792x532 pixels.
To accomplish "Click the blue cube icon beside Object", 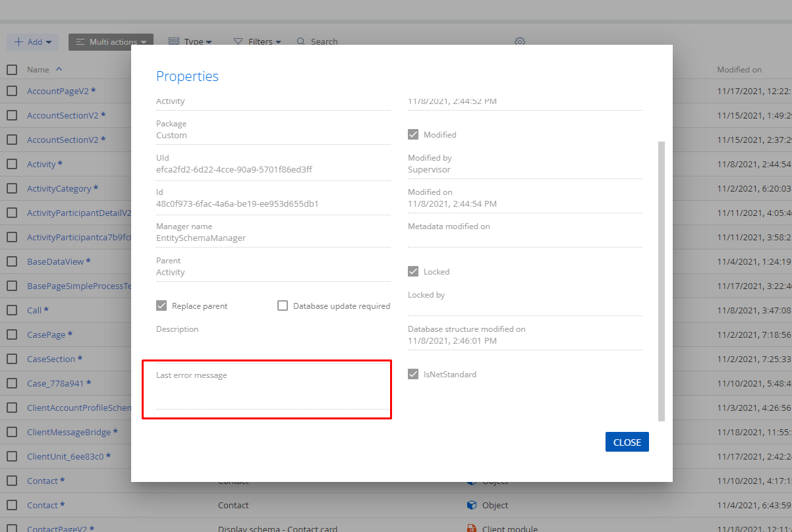I will (x=472, y=505).
